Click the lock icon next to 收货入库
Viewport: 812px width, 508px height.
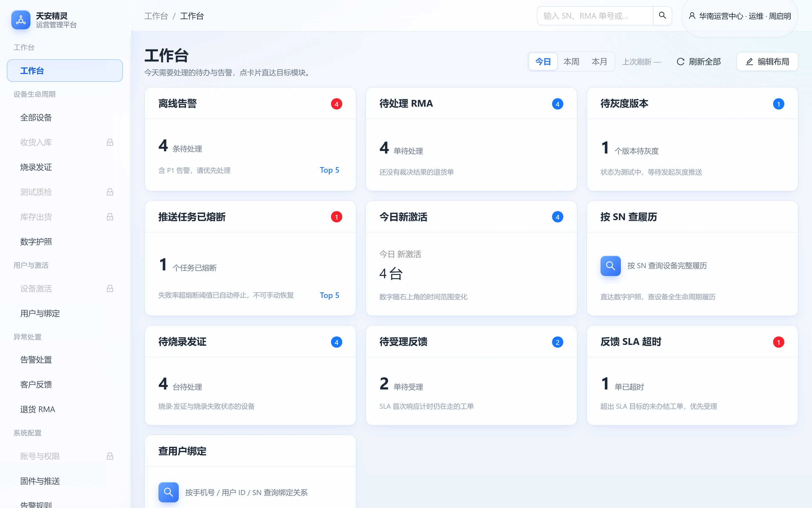click(x=110, y=142)
